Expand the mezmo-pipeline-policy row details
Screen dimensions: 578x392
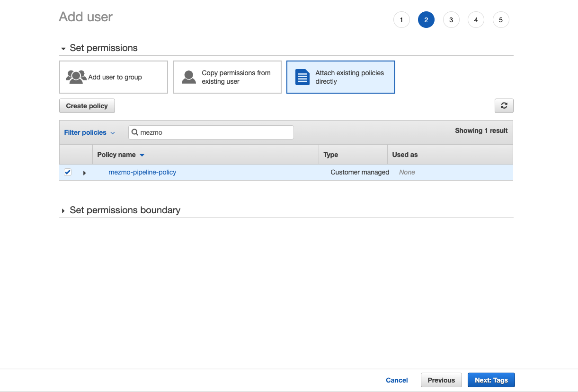pyautogui.click(x=84, y=173)
